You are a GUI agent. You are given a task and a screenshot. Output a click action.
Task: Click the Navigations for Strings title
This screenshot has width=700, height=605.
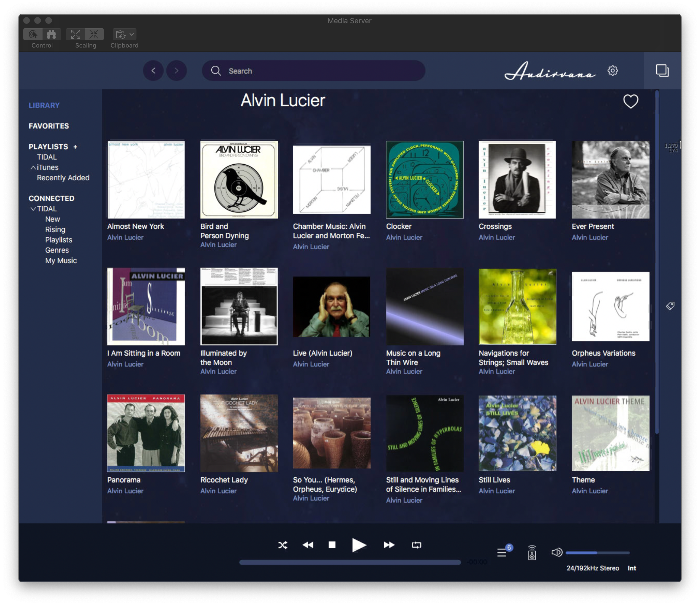[513, 357]
